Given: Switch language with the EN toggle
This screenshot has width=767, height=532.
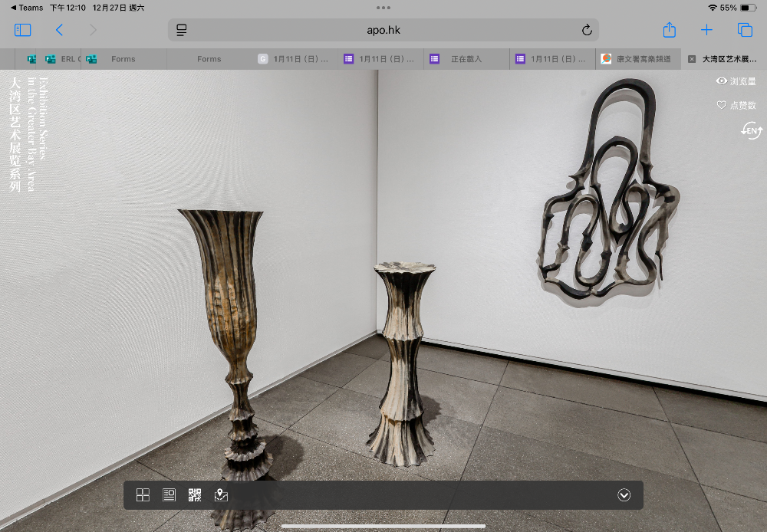Looking at the screenshot, I should click(x=751, y=131).
